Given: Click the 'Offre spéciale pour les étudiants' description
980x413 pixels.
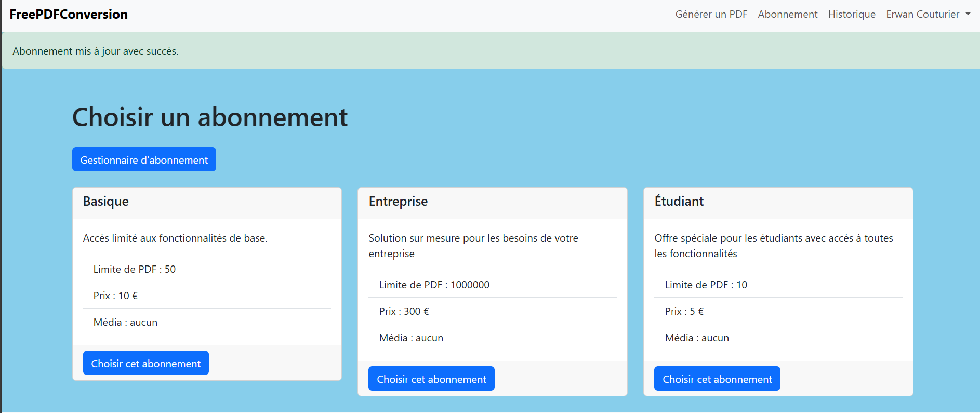Looking at the screenshot, I should [x=774, y=246].
